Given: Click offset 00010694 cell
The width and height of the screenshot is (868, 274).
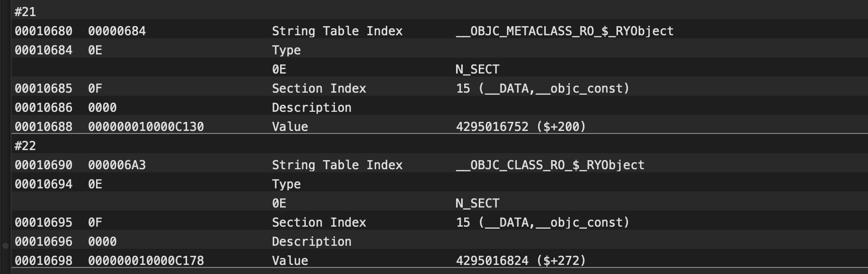Looking at the screenshot, I should (43, 184).
